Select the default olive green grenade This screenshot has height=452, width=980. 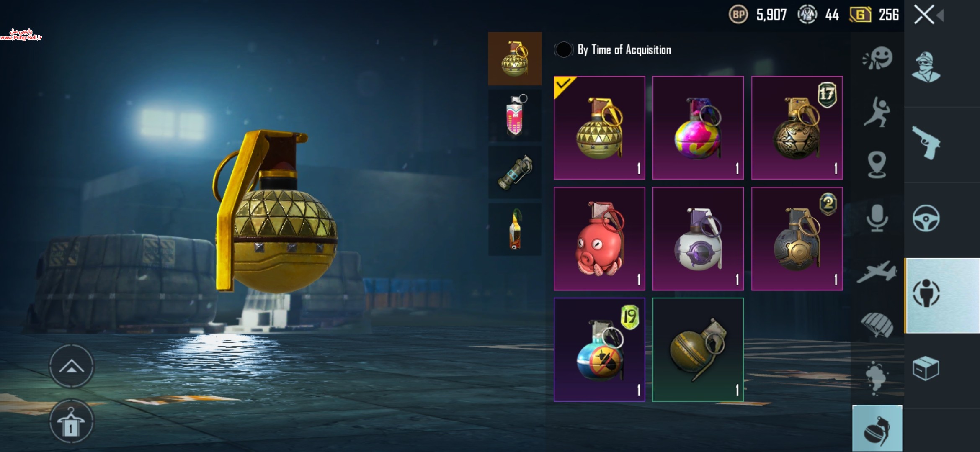coord(698,349)
